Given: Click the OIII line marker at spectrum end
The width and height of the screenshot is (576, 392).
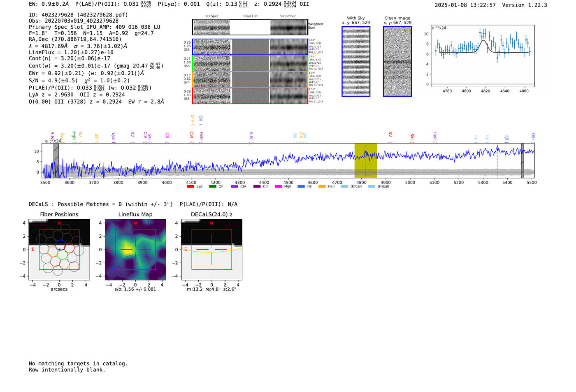Looking at the screenshot, I should point(533,138).
